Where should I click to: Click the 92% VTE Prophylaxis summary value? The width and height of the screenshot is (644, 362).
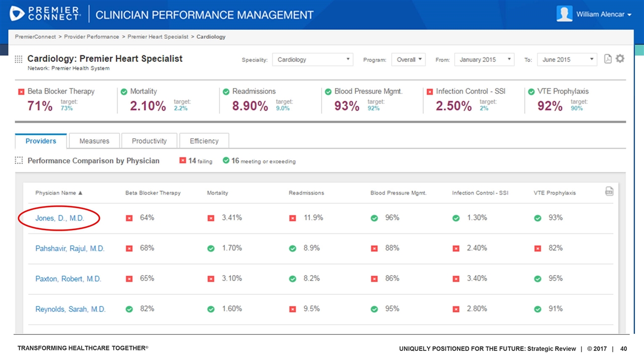550,106
